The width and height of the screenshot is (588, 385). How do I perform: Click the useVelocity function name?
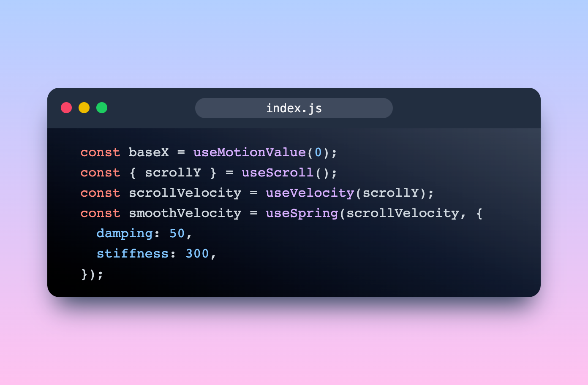(310, 193)
